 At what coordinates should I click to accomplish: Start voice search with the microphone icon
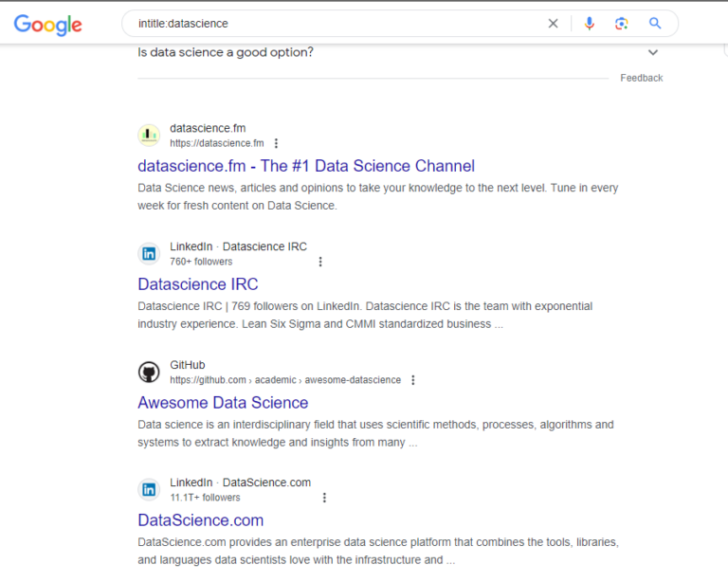tap(590, 23)
